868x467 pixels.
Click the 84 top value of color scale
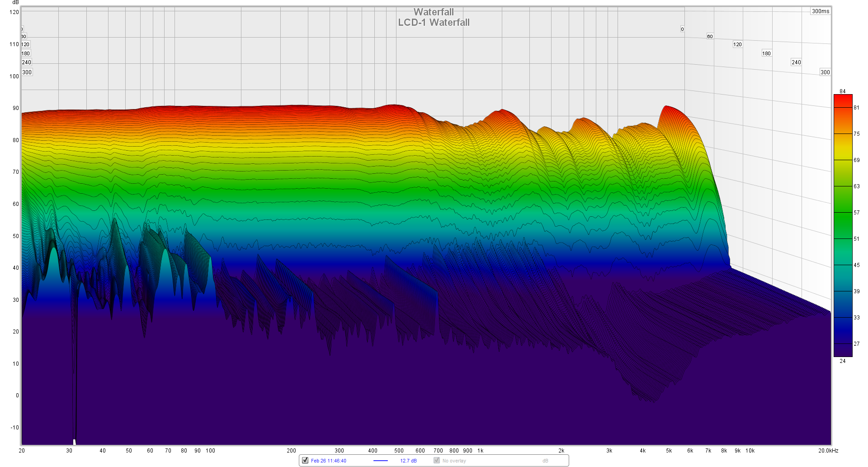click(843, 91)
